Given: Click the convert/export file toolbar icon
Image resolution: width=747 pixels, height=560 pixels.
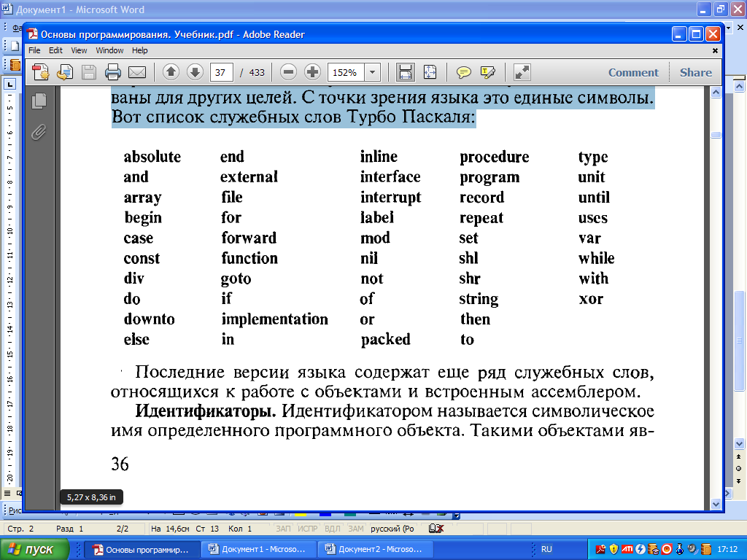Looking at the screenshot, I should pos(65,72).
